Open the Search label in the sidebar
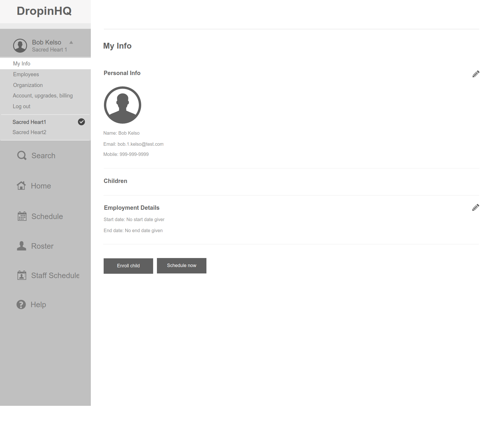 pos(43,156)
